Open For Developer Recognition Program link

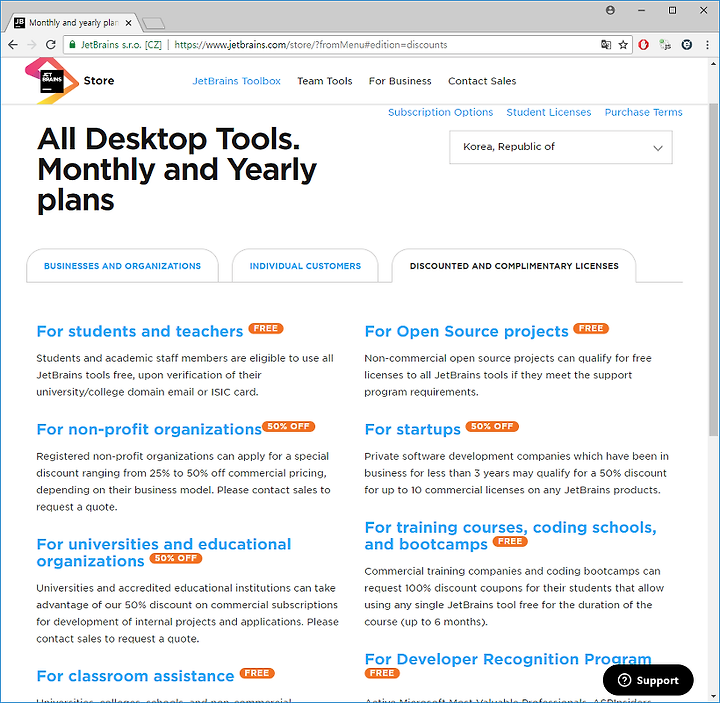click(508, 659)
